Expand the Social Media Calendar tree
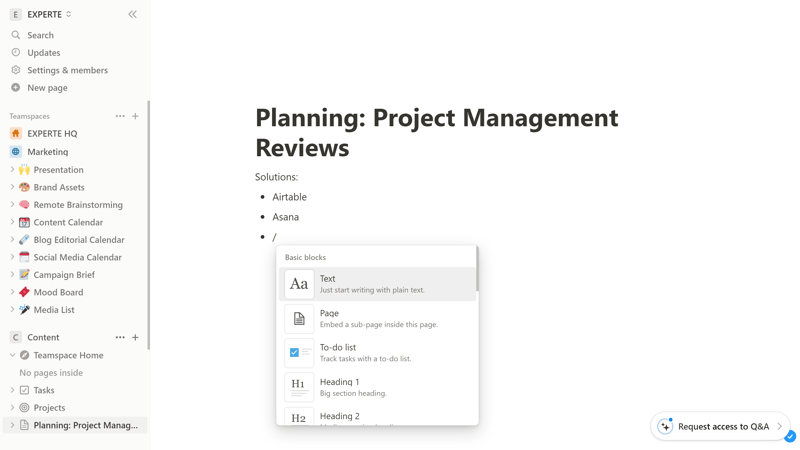The height and width of the screenshot is (450, 800). [12, 257]
